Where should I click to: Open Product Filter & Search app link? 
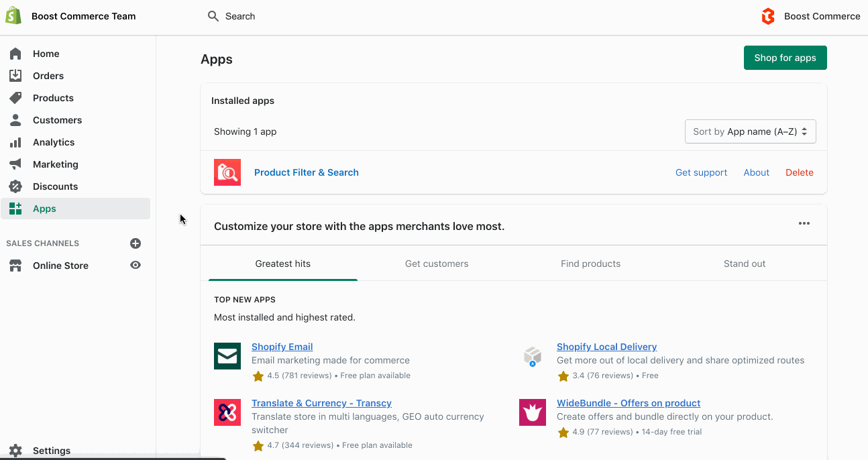click(307, 172)
